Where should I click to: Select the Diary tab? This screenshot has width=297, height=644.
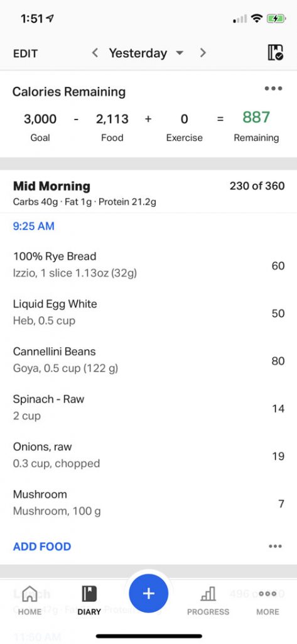tap(89, 601)
